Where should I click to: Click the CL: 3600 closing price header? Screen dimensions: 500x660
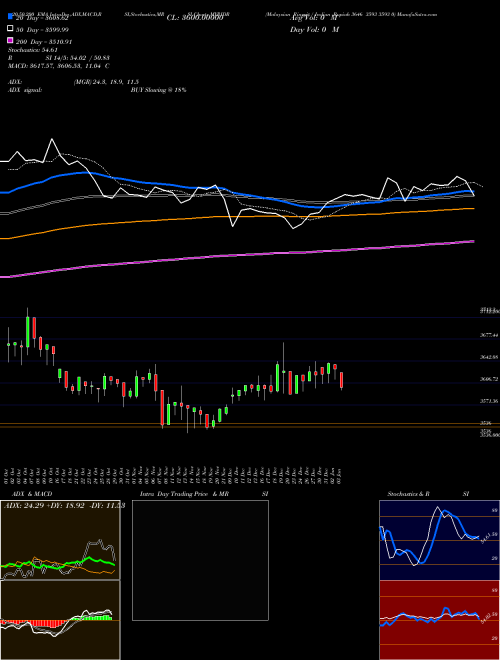pos(195,18)
